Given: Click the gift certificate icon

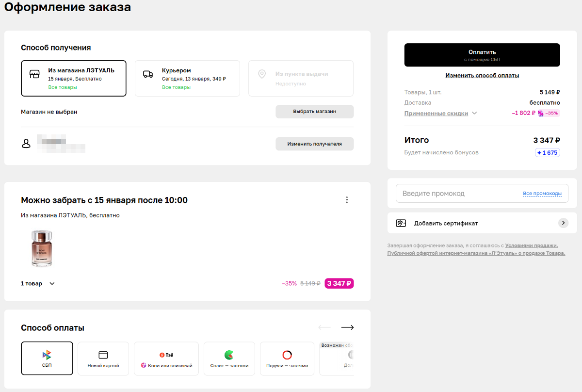Looking at the screenshot, I should pyautogui.click(x=401, y=223).
